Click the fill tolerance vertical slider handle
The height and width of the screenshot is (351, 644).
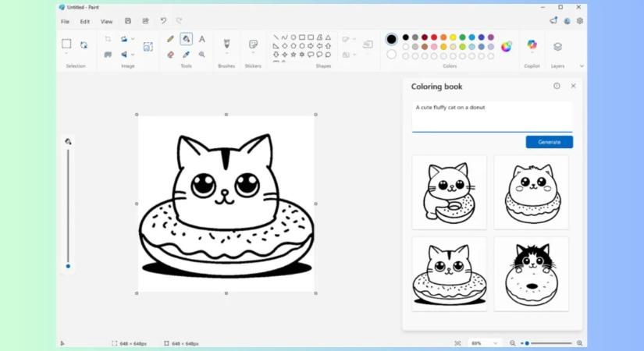[x=68, y=266]
